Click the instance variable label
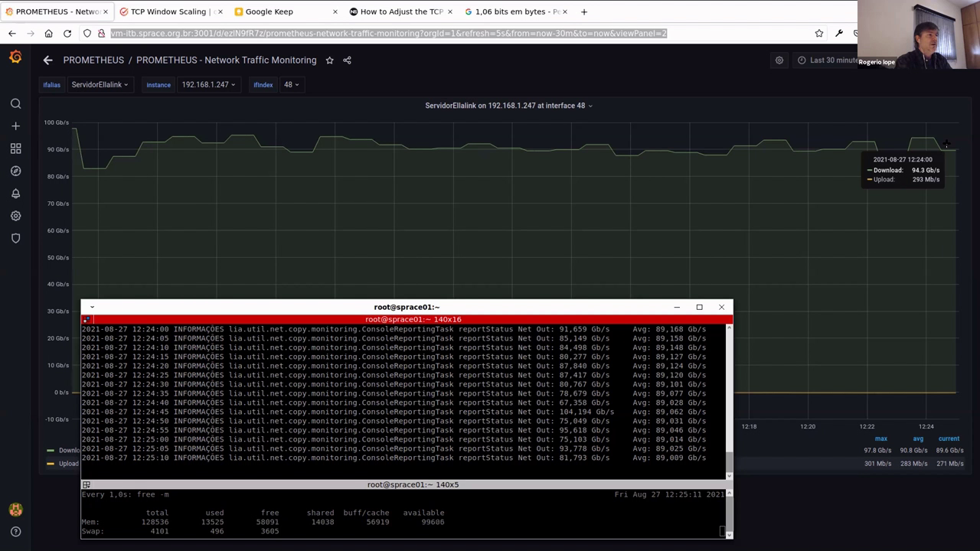This screenshot has height=551, width=980. click(158, 85)
